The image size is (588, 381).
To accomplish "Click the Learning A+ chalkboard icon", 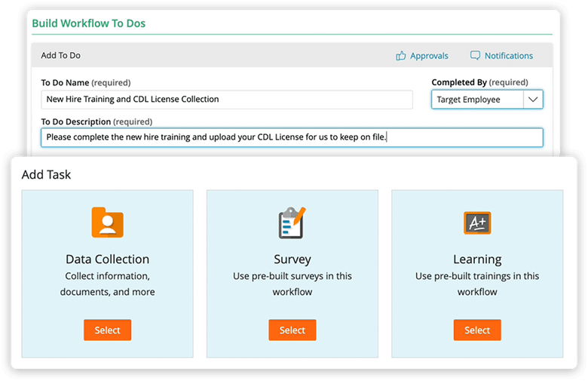I will tap(477, 223).
